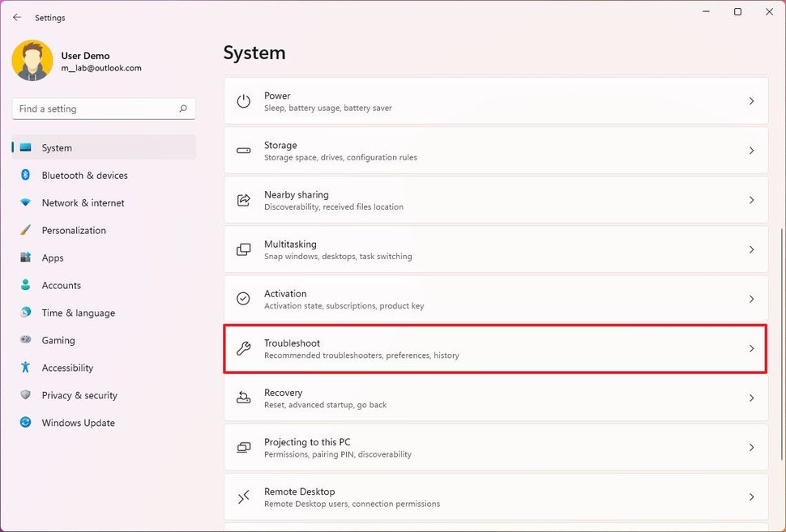Screen dimensions: 786x532
Task: Click the Accessibility person icon
Action: [x=25, y=368]
